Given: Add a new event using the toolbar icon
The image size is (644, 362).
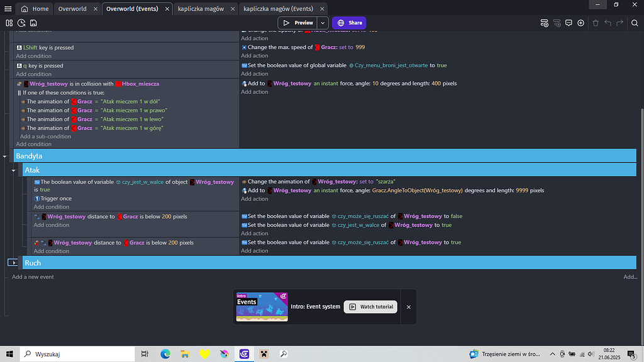Looking at the screenshot, I should pos(545,23).
